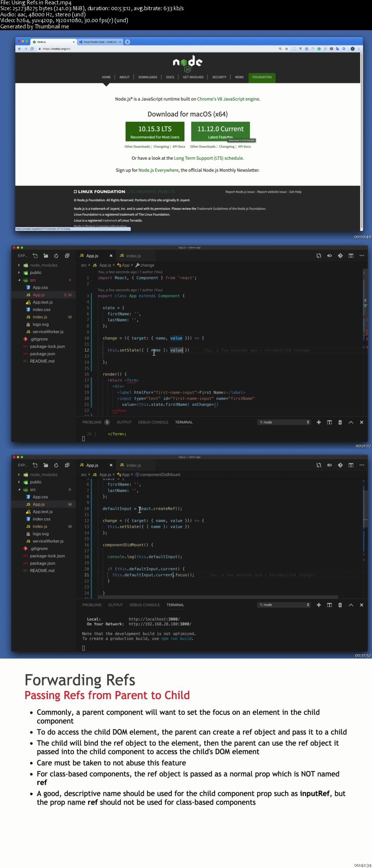This screenshot has width=372, height=868.
Task: Follow the Chrome's V8 JavaScript engine link
Action: 228,99
